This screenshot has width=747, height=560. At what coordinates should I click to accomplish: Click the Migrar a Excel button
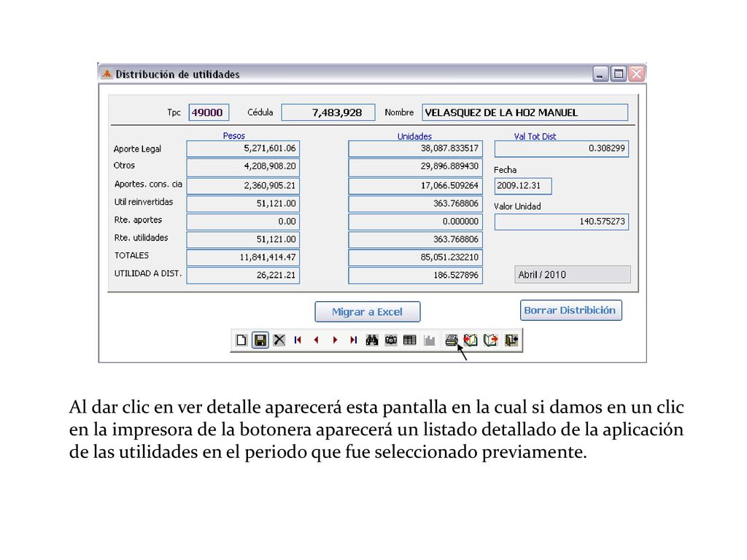(368, 312)
